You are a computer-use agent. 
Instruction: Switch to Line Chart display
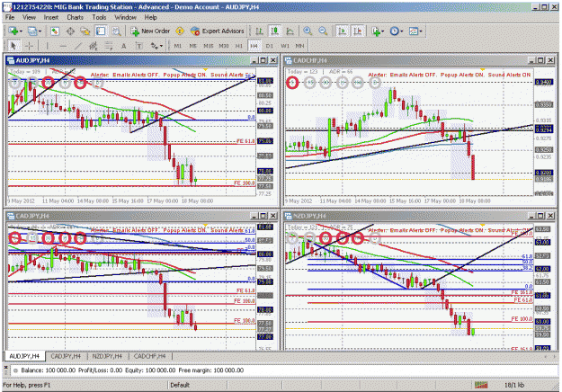coord(290,31)
